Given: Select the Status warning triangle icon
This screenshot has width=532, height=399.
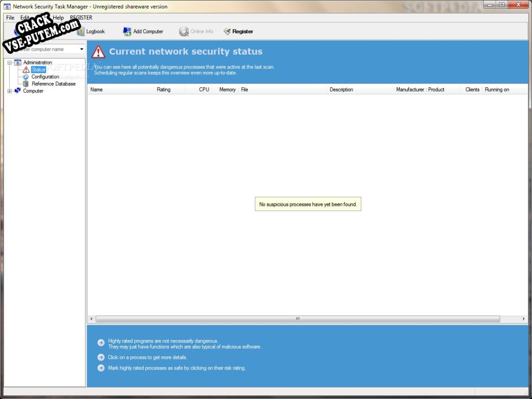Looking at the screenshot, I should [x=27, y=70].
